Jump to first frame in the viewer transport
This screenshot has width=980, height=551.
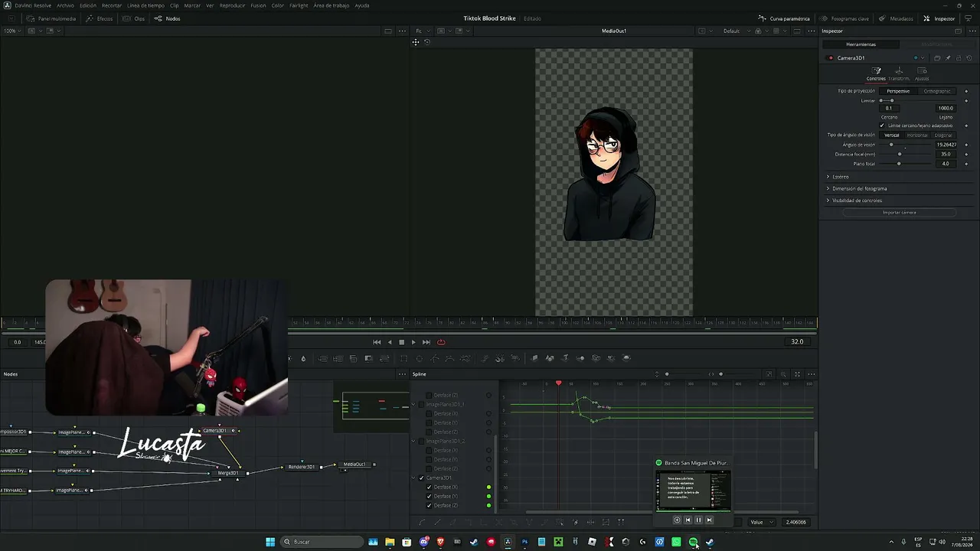377,342
